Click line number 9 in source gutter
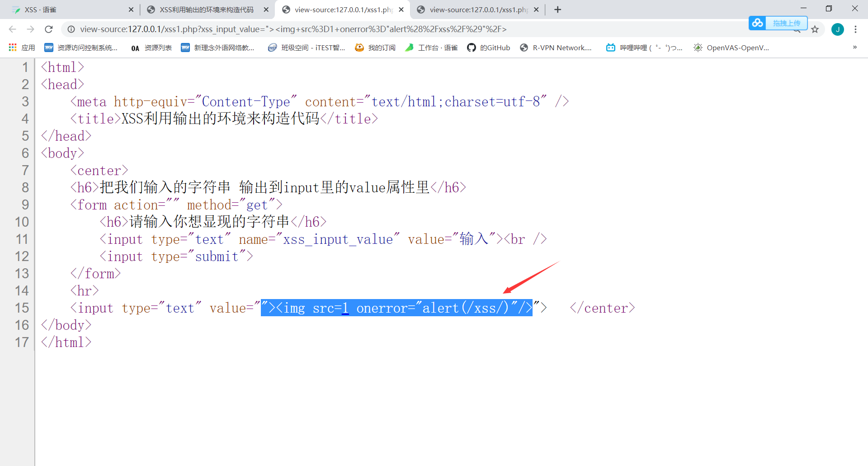The height and width of the screenshot is (466, 868). coord(25,205)
